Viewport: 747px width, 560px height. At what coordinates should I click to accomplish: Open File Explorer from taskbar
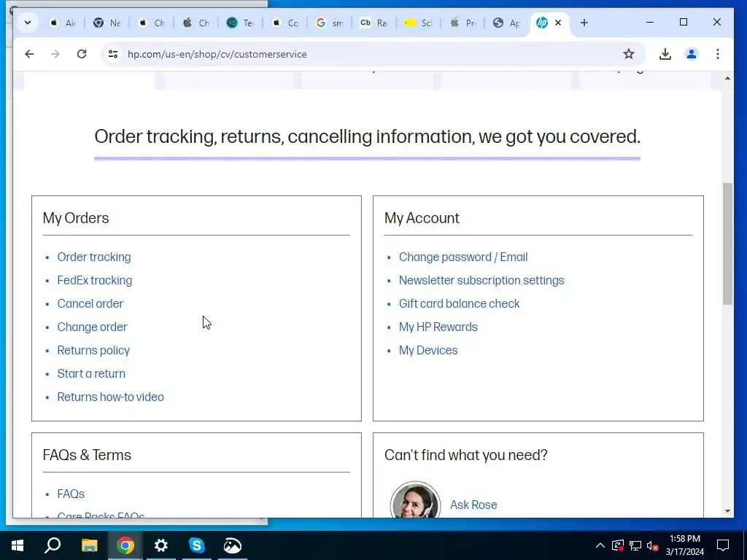89,545
